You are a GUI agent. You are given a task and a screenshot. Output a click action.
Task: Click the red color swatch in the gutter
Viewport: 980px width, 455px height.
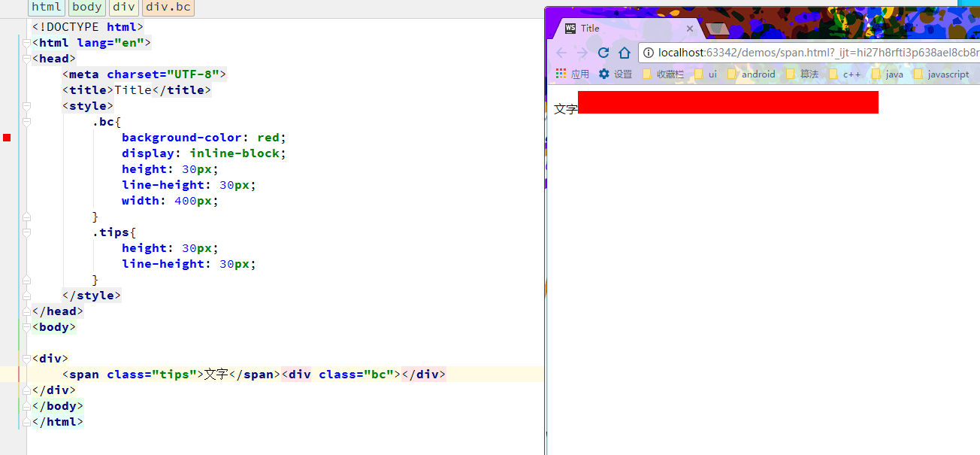(7, 137)
